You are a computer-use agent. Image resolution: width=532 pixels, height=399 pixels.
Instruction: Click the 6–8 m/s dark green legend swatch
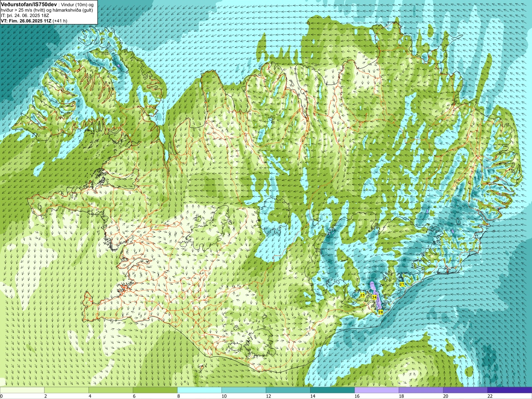click(155, 390)
